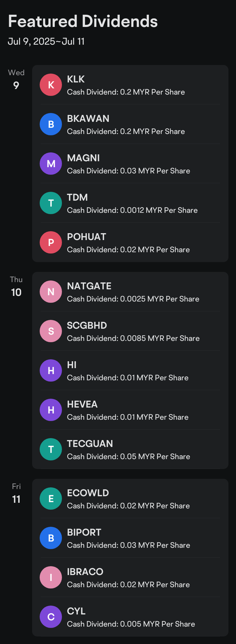Select the Wed 9 date label
The width and height of the screenshot is (236, 644).
(16, 79)
